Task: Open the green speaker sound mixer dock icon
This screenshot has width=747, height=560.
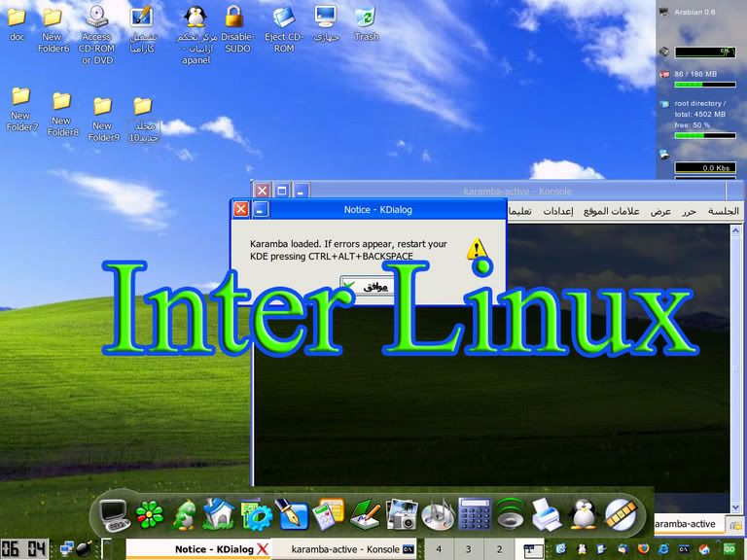Action: point(511,514)
